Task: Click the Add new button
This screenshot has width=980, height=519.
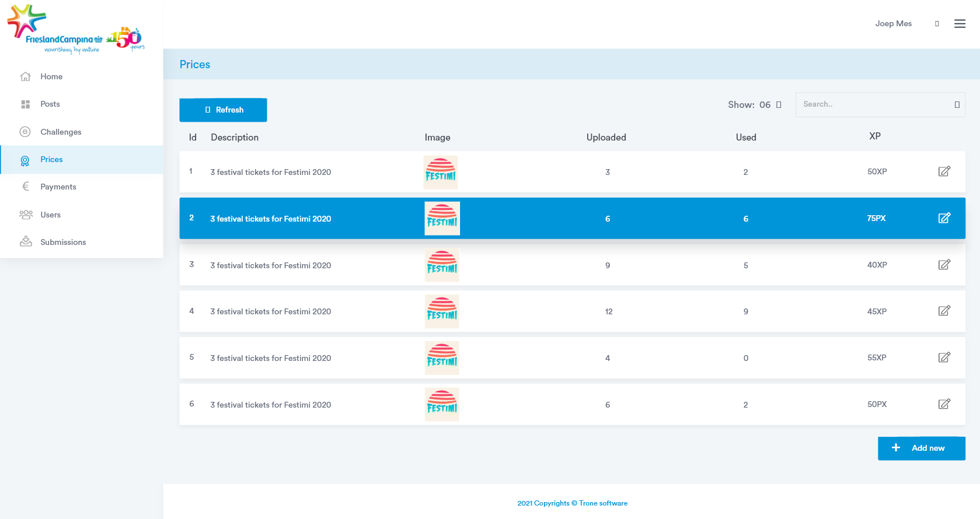Action: 921,448
